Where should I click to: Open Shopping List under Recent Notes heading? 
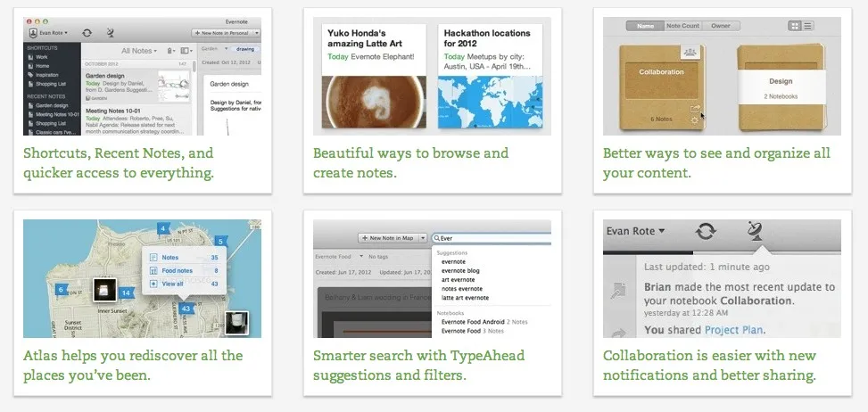point(46,123)
